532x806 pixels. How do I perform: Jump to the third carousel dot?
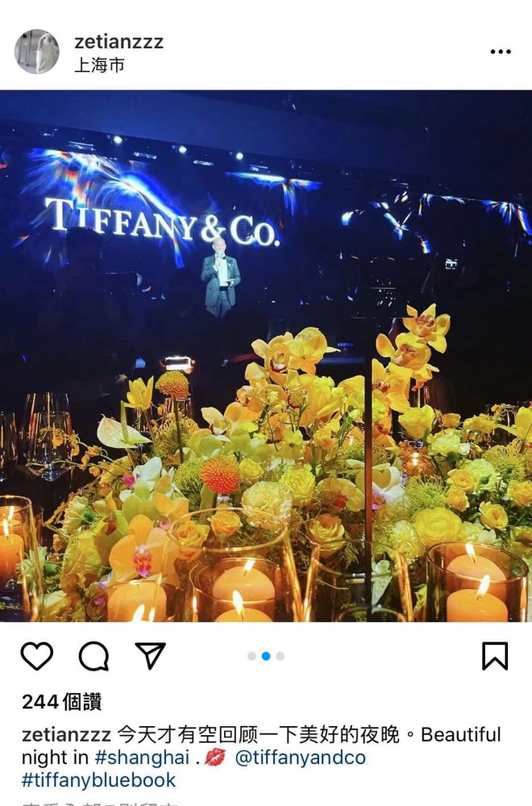click(281, 656)
